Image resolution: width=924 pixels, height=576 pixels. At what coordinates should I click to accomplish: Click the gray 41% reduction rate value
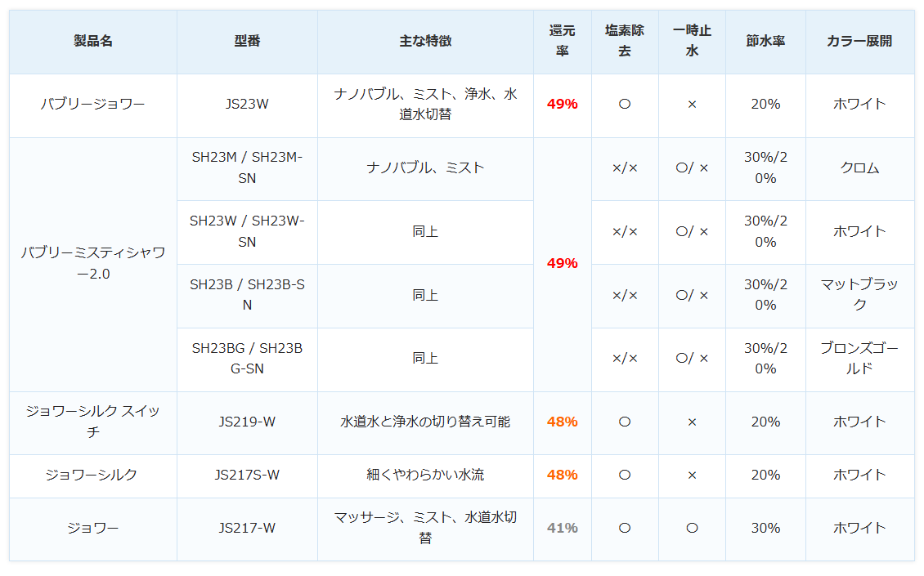[x=562, y=529]
